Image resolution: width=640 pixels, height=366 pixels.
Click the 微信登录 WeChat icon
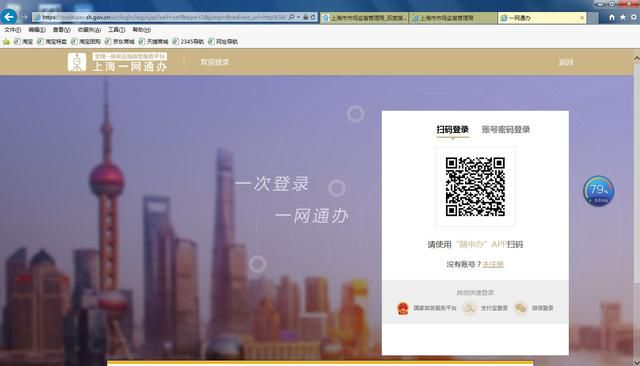click(x=520, y=308)
